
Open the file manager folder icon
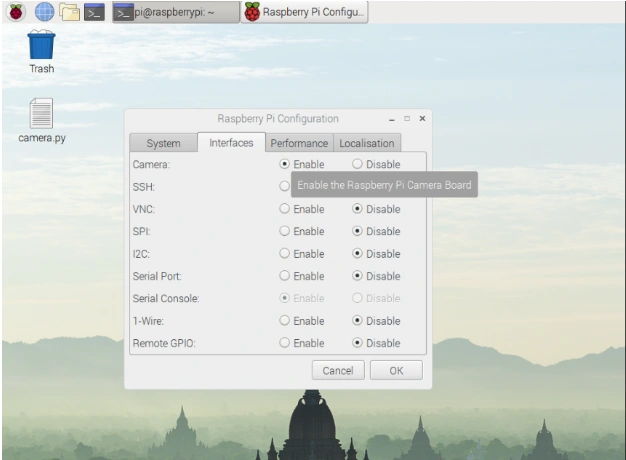(69, 12)
